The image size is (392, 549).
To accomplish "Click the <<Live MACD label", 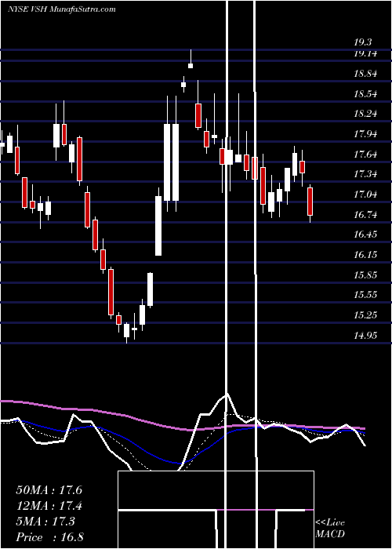I will coord(330,528).
